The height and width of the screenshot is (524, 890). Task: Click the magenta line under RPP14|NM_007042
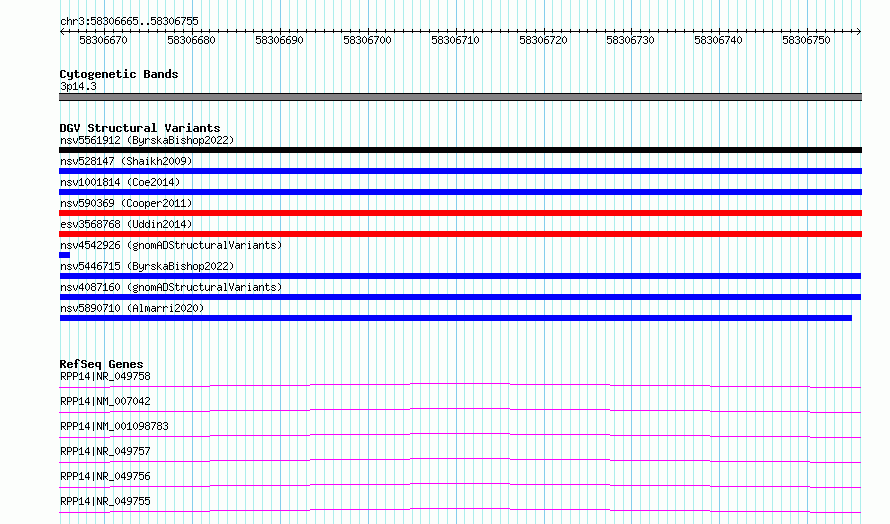tap(460, 411)
